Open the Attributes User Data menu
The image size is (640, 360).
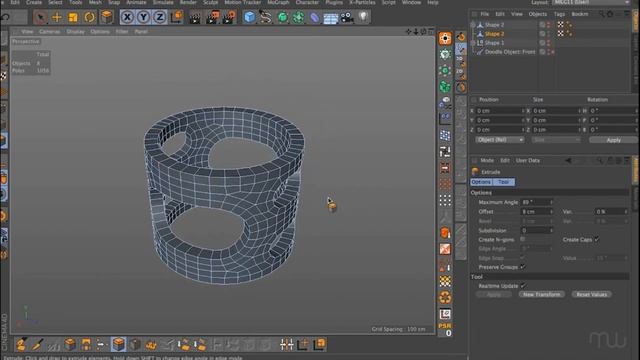528,160
